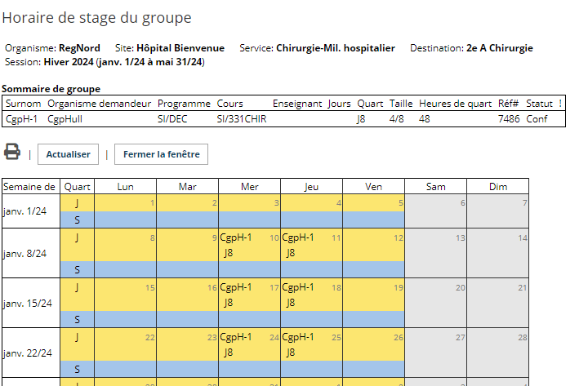588x386 pixels.
Task: Click the 2e A Chirurgie destination text
Action: (500, 48)
